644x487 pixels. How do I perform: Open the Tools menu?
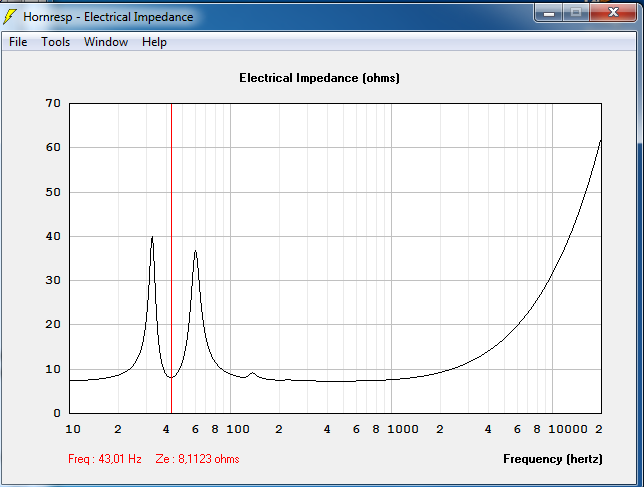click(55, 42)
